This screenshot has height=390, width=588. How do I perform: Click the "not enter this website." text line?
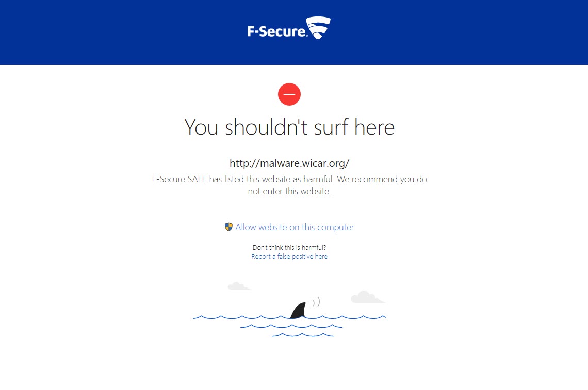(x=289, y=191)
